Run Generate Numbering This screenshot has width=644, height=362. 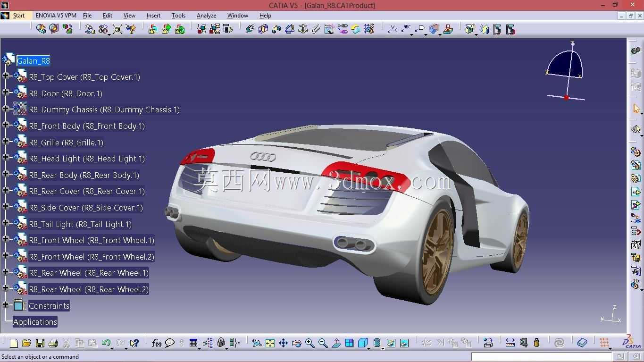pos(636,244)
